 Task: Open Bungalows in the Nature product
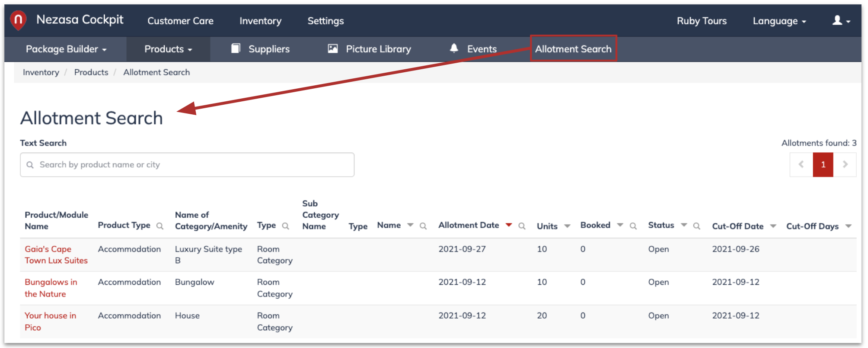click(51, 288)
